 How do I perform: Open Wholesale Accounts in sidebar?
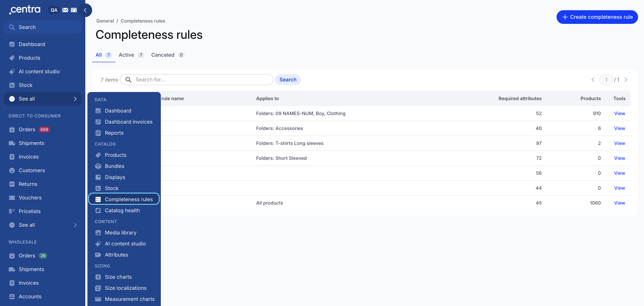click(x=42, y=296)
